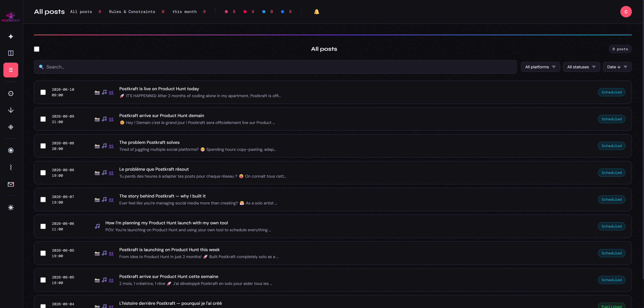Open the crosshair target icon in the sidebar

tap(11, 93)
